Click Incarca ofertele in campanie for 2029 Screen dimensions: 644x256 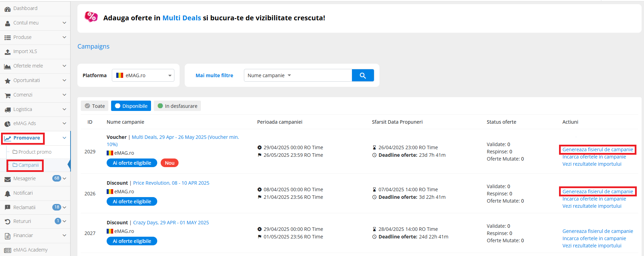tap(594, 157)
